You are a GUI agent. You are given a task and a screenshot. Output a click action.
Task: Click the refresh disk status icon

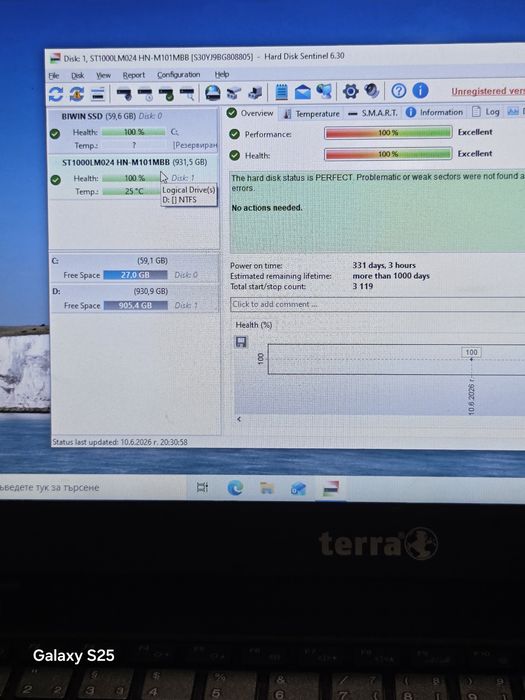[x=56, y=94]
